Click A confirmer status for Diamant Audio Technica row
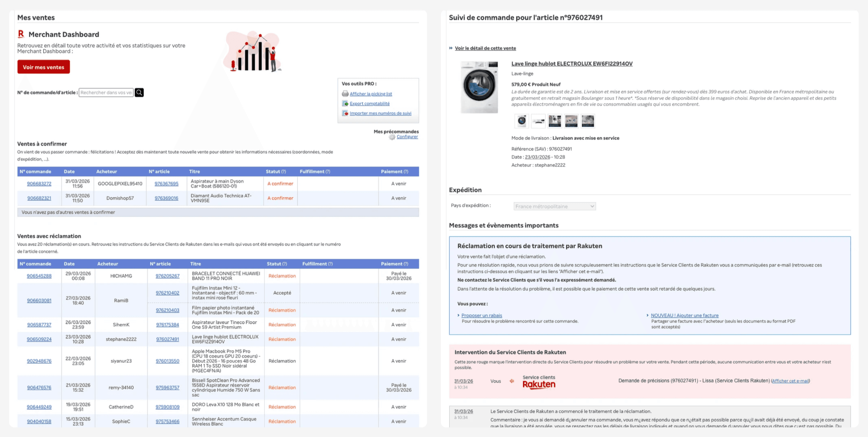Viewport: 868px width, 437px height. pyautogui.click(x=280, y=198)
